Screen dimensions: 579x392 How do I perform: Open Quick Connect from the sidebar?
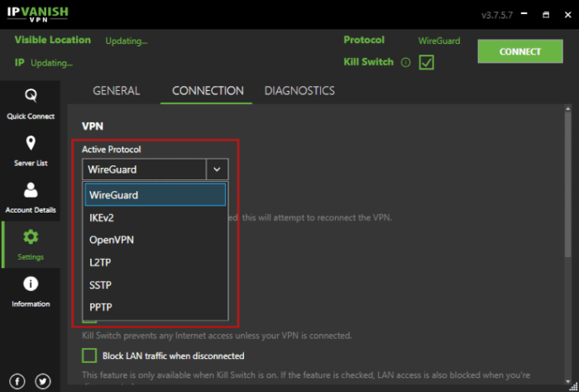[x=31, y=103]
